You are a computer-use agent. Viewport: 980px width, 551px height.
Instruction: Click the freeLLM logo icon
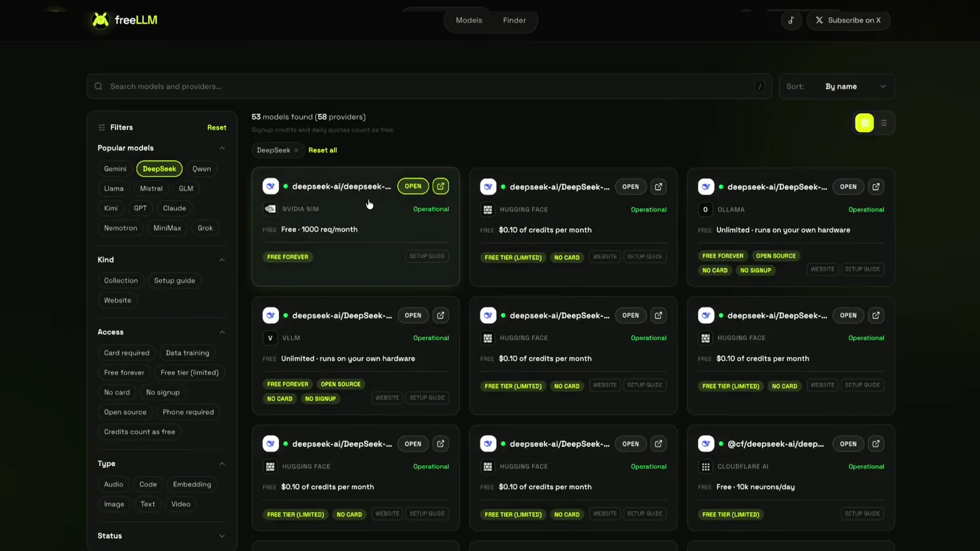tap(100, 20)
